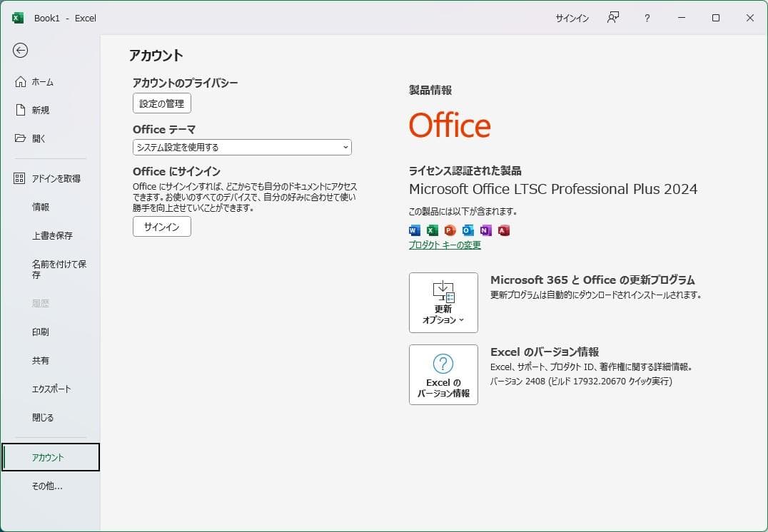Open 新規 to create a new workbook
The image size is (768, 532).
(x=41, y=110)
